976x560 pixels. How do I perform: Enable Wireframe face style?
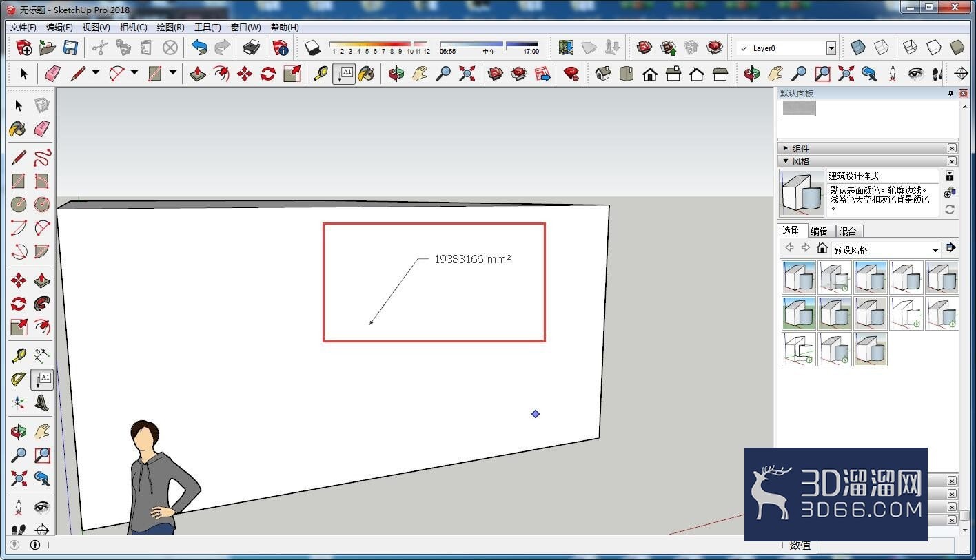coord(910,48)
